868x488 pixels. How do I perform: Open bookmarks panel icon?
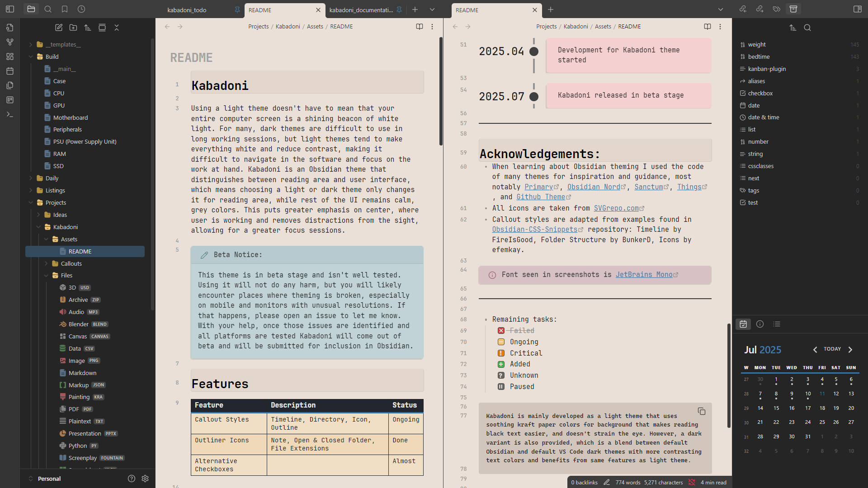pyautogui.click(x=65, y=9)
